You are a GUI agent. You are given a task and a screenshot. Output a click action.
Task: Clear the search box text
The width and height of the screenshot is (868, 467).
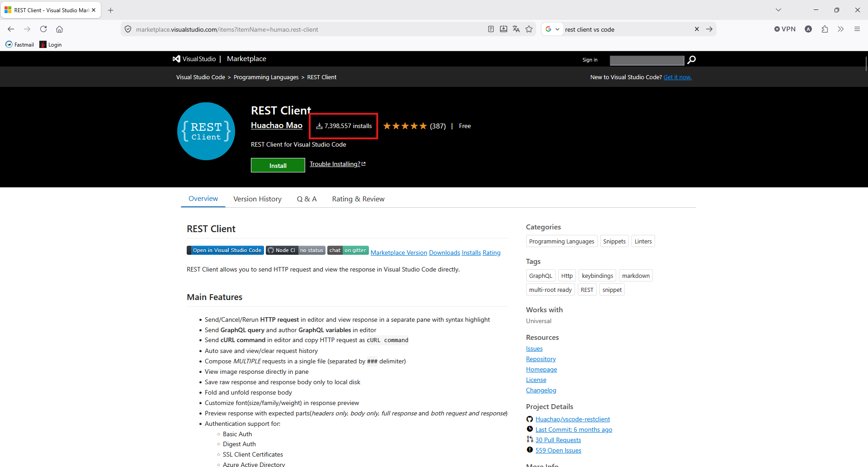(x=697, y=29)
